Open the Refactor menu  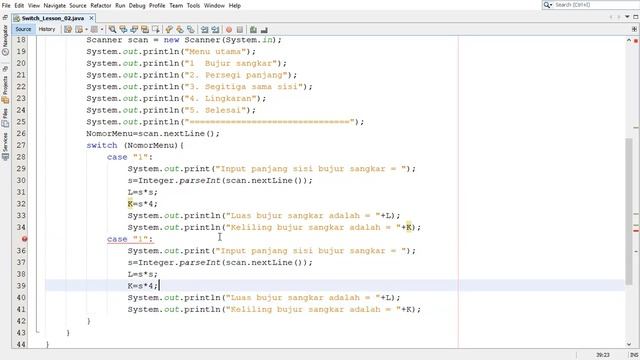pyautogui.click(x=101, y=5)
